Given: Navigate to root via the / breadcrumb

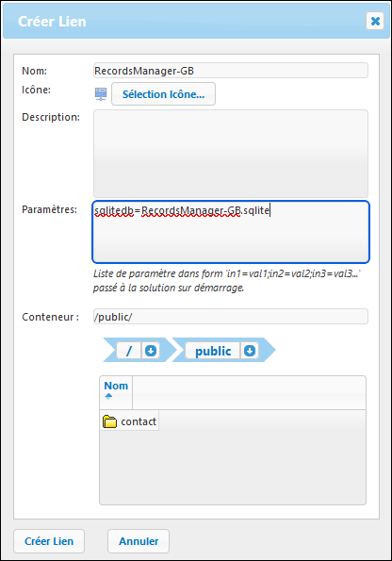Looking at the screenshot, I should [x=129, y=351].
